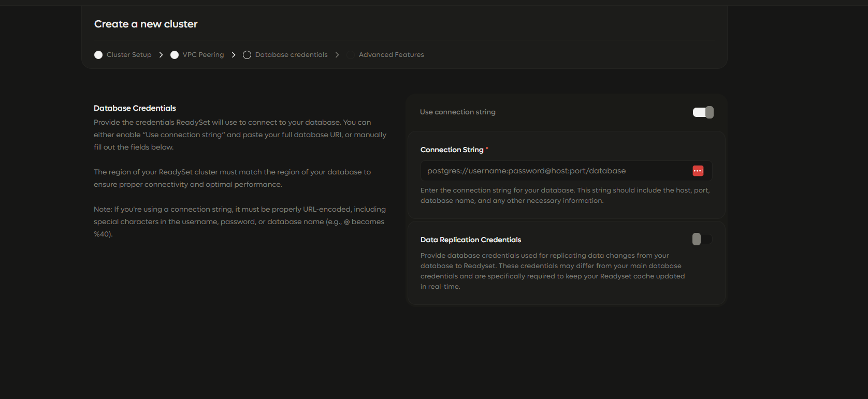The height and width of the screenshot is (399, 868).
Task: Click the filled circle beside Cluster Setup
Action: pyautogui.click(x=98, y=55)
